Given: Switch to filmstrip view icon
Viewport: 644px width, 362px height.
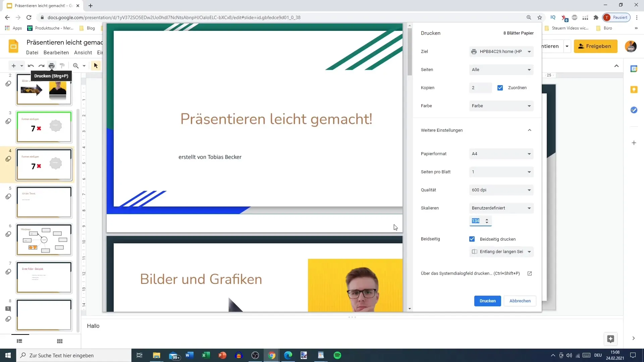Looking at the screenshot, I should click(x=19, y=341).
